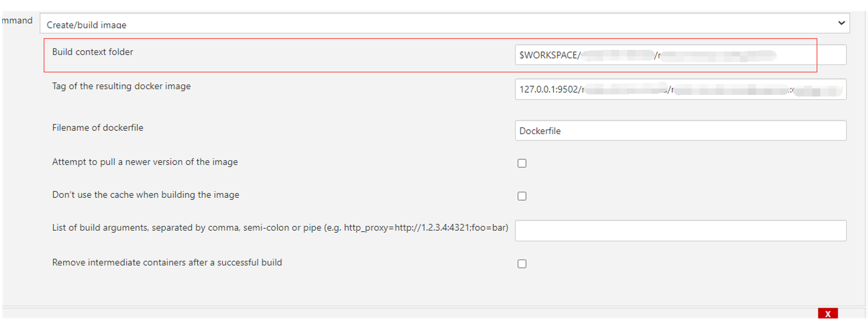Click the red X delete button

[827, 314]
